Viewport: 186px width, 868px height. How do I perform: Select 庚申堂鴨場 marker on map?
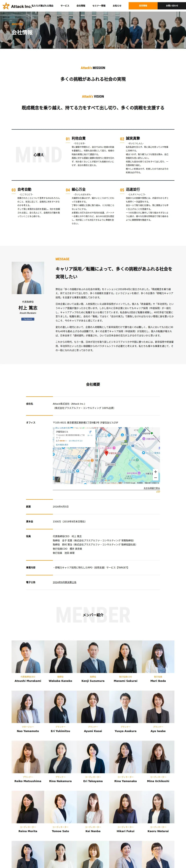coord(139,473)
